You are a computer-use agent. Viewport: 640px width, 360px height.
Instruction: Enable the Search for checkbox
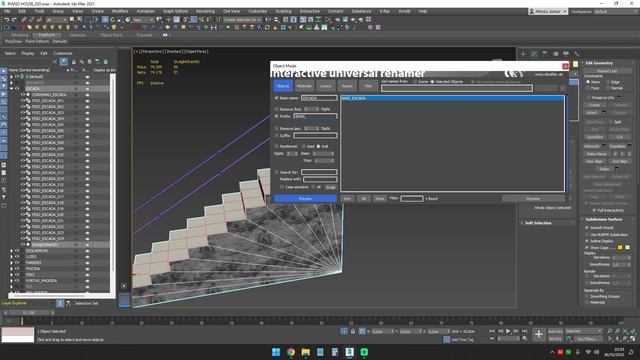pyautogui.click(x=277, y=172)
